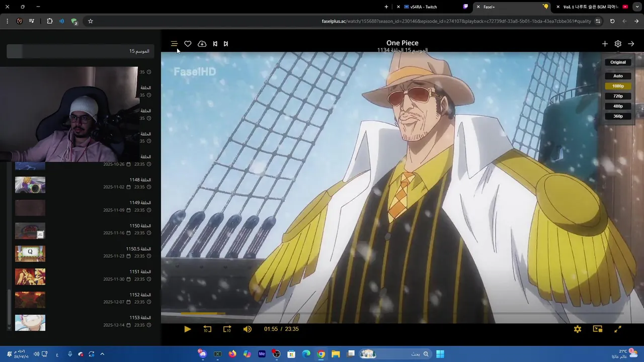Screen dimensions: 644x362
Task: Click thumbnail of episode 1153
Action: [x=30, y=323]
